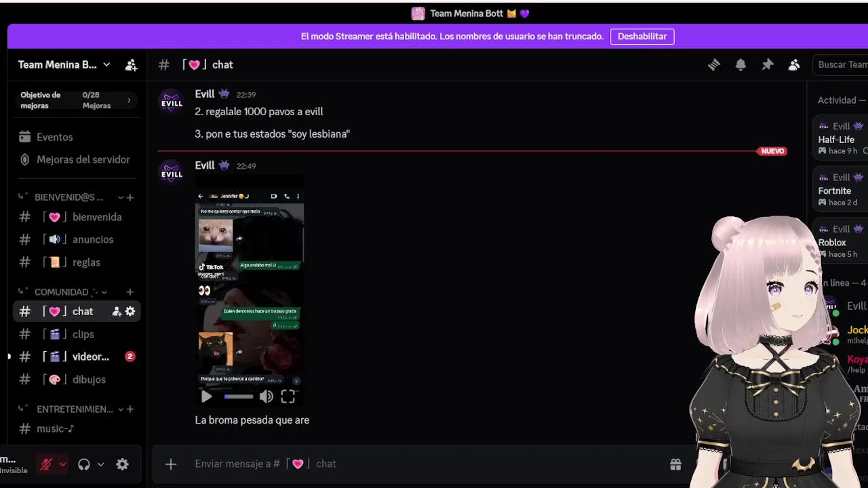Collapse the COMUNIDAD category

(x=68, y=292)
